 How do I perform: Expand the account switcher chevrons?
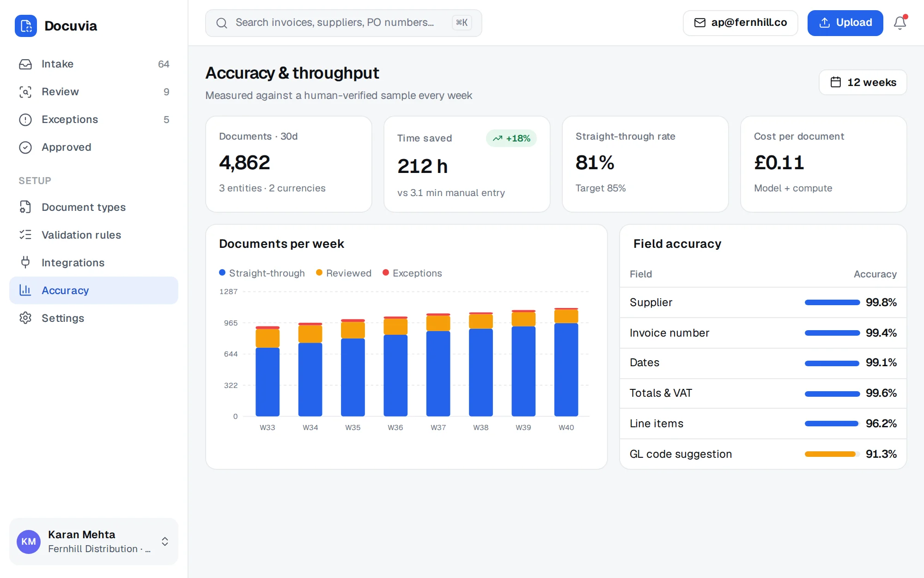tap(165, 541)
